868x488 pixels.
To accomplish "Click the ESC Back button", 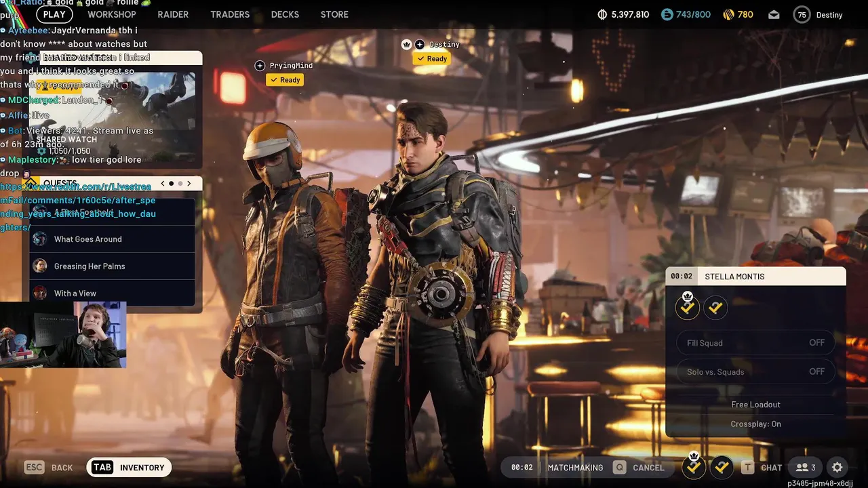I will [x=49, y=468].
